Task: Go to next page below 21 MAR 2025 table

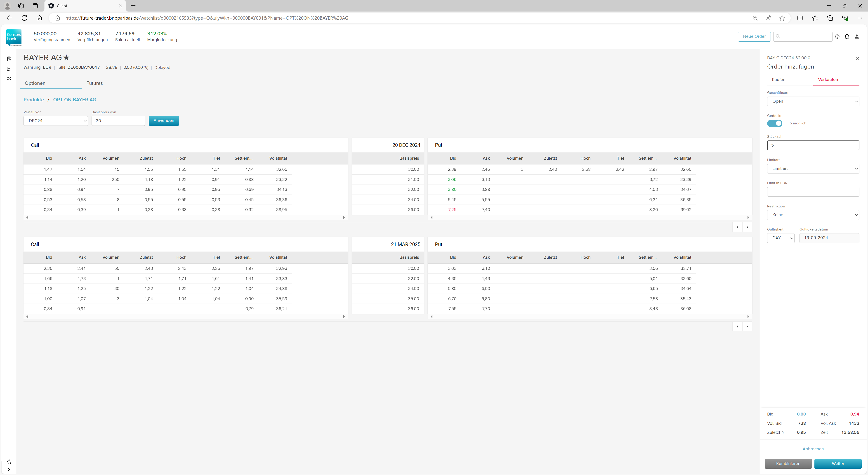Action: coord(747,327)
